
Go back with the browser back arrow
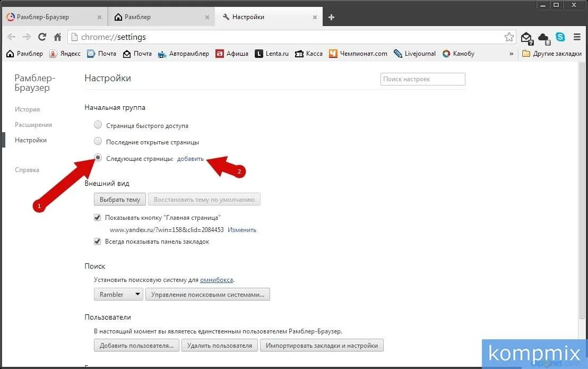click(x=11, y=37)
